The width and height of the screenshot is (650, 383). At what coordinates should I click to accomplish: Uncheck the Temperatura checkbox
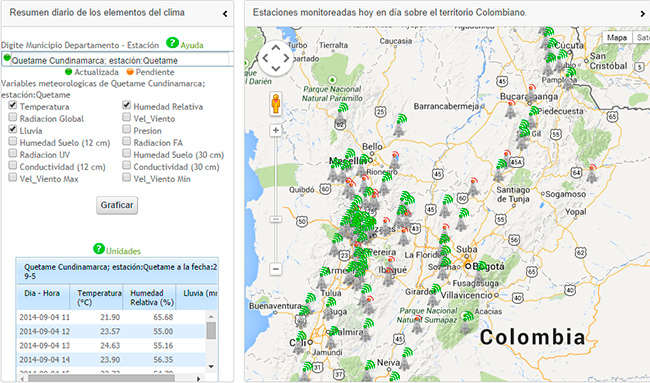click(13, 105)
